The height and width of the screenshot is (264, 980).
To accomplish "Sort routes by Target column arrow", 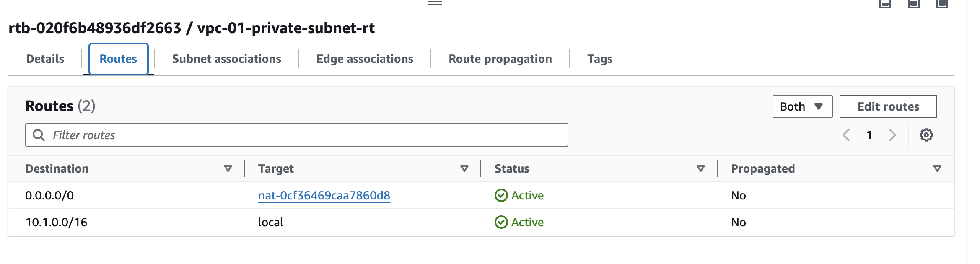I will click(x=464, y=168).
